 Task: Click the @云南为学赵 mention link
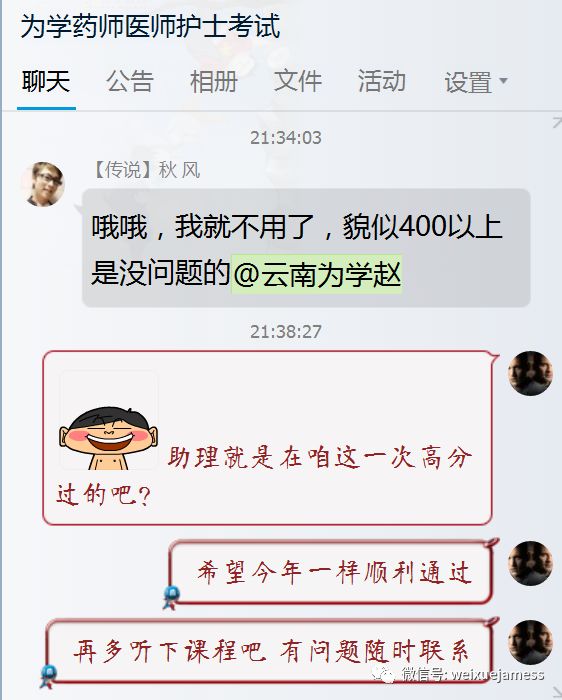pos(316,274)
